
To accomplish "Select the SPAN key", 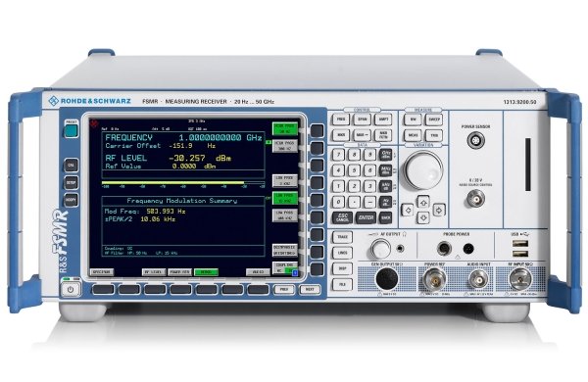I will (362, 119).
